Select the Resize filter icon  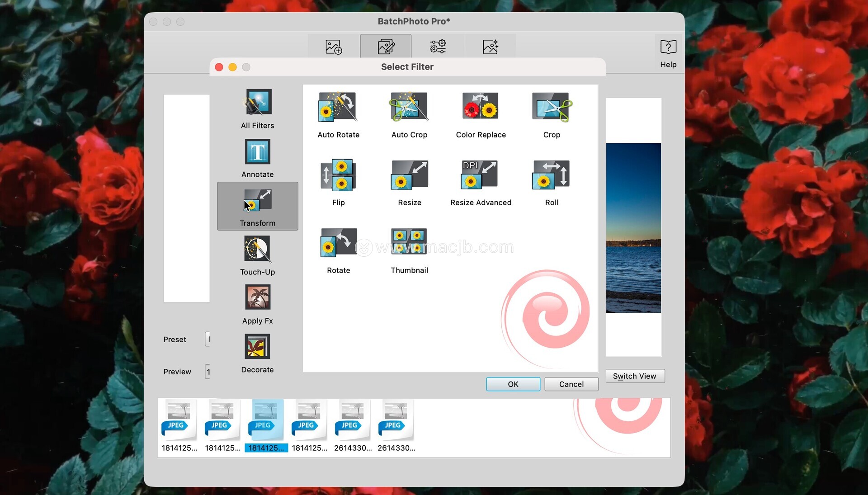pos(409,175)
